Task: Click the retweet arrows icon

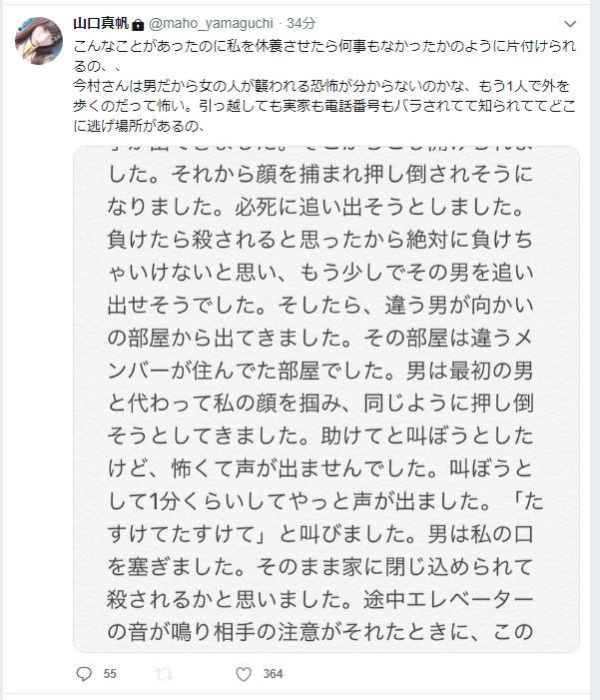Action: 163,675
